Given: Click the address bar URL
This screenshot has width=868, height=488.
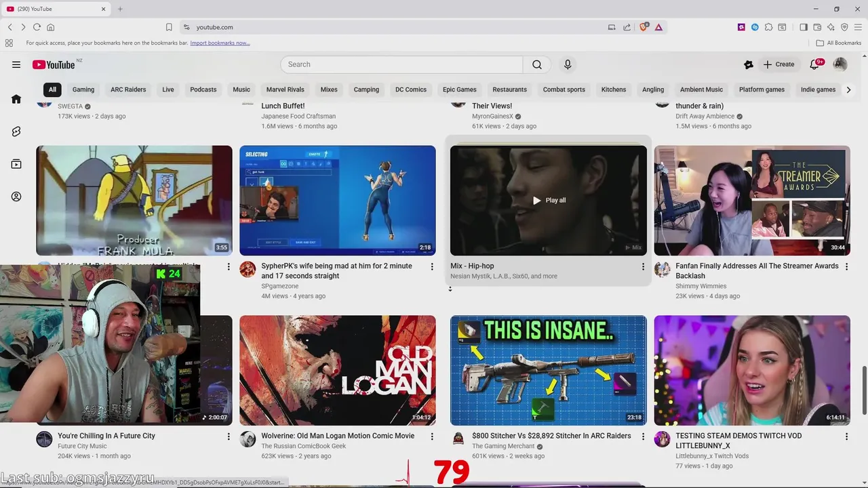Looking at the screenshot, I should click(x=215, y=27).
